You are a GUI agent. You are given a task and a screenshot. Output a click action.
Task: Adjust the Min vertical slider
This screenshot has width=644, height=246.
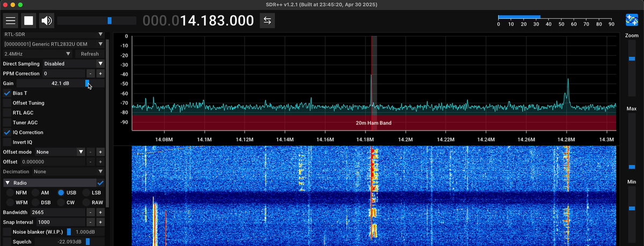tap(632, 215)
